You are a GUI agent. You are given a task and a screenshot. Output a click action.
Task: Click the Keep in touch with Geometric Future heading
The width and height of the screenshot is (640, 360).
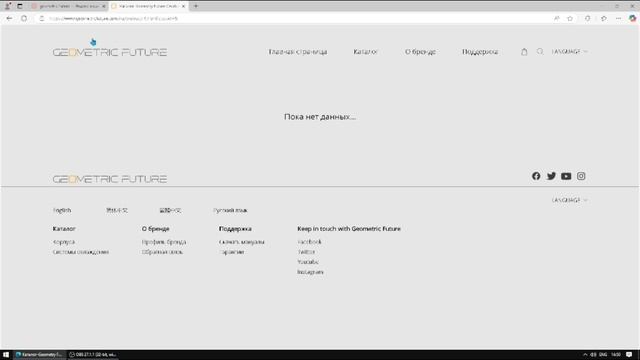click(x=349, y=229)
